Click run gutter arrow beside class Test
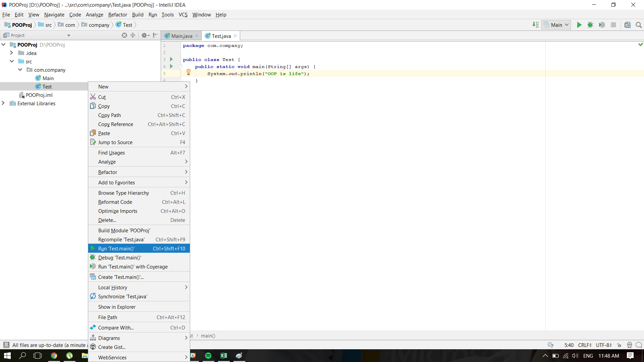644x362 pixels. [171, 59]
